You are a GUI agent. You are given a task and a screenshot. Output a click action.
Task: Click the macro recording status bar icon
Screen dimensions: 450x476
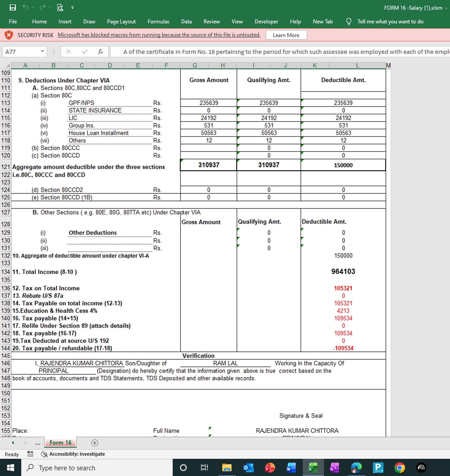(30, 454)
